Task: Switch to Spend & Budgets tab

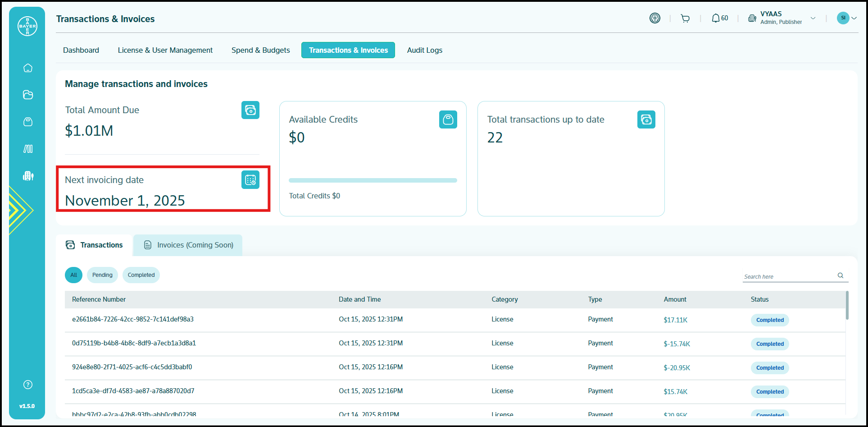Action: coord(260,50)
